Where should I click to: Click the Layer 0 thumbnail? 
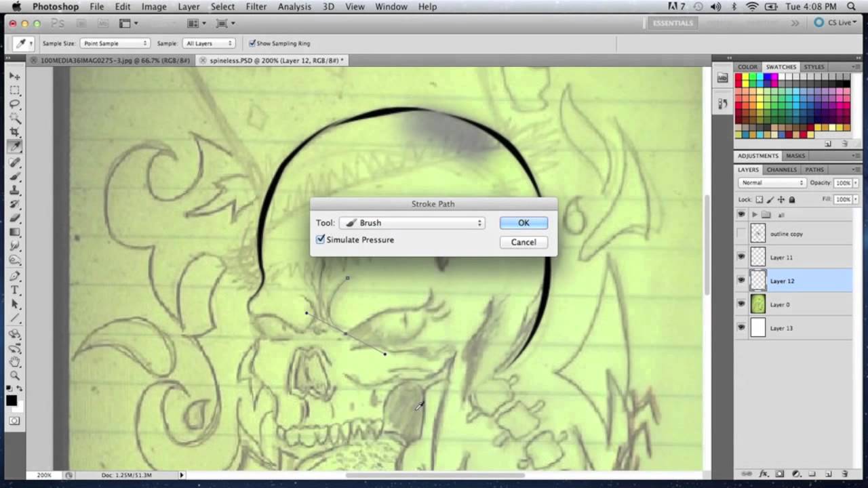tap(758, 304)
